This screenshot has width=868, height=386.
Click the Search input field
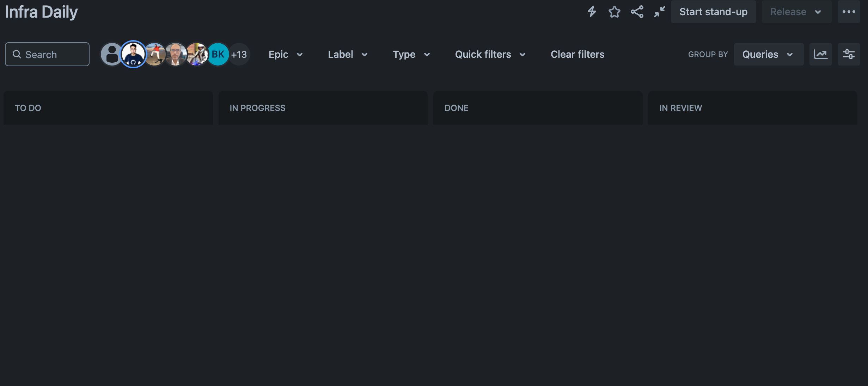[x=47, y=54]
